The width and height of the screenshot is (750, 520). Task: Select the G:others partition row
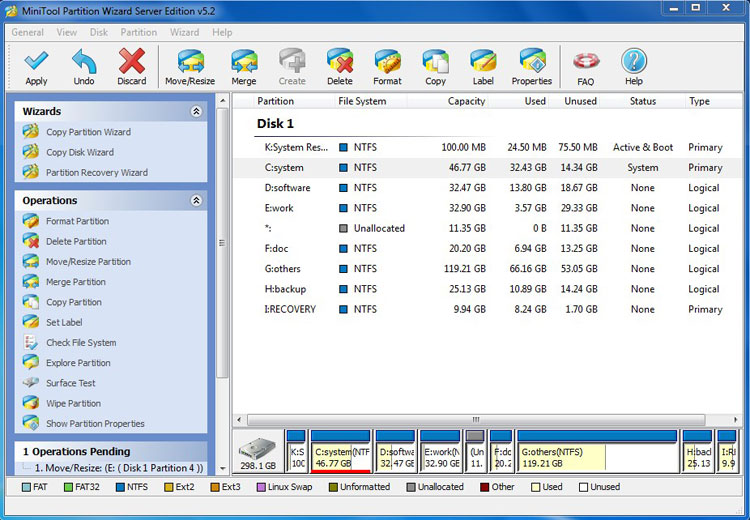488,269
